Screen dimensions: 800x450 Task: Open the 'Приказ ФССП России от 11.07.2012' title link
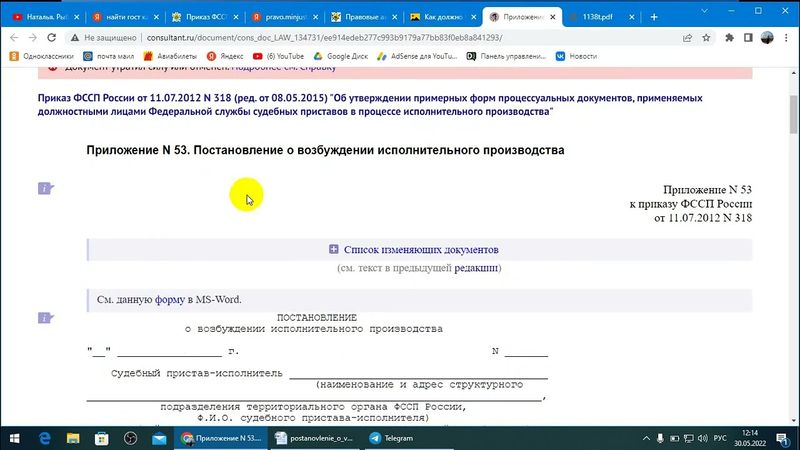[370, 105]
